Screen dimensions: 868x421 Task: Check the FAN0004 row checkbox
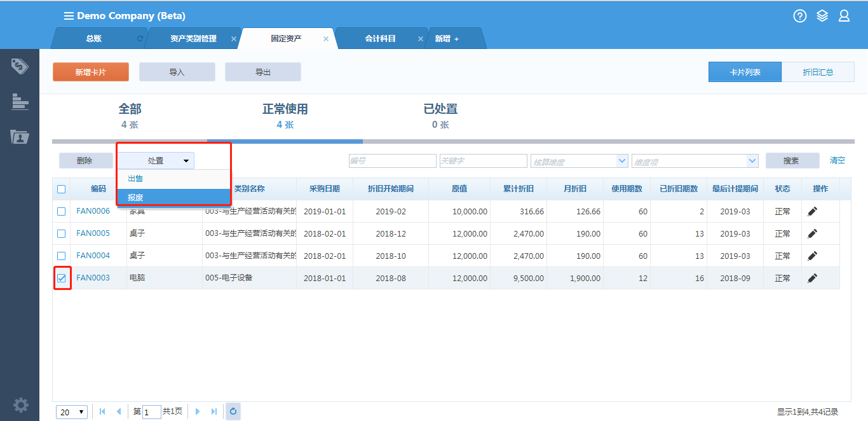61,256
